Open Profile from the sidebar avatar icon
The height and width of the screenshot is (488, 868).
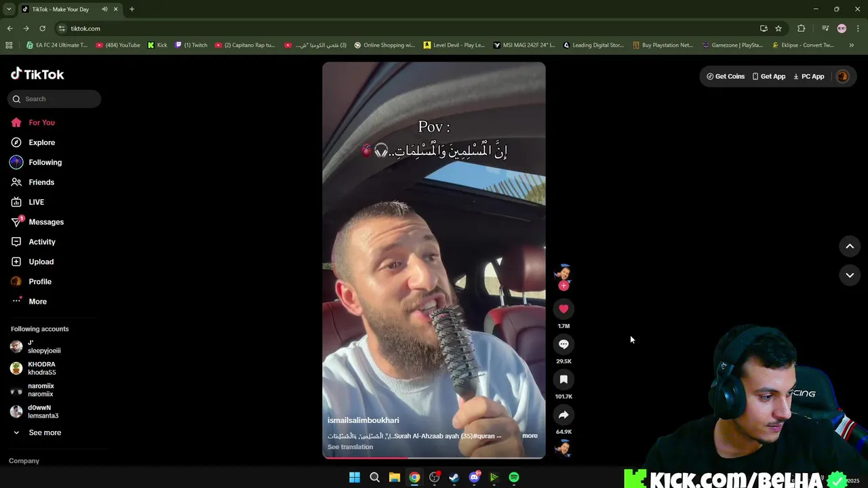16,281
